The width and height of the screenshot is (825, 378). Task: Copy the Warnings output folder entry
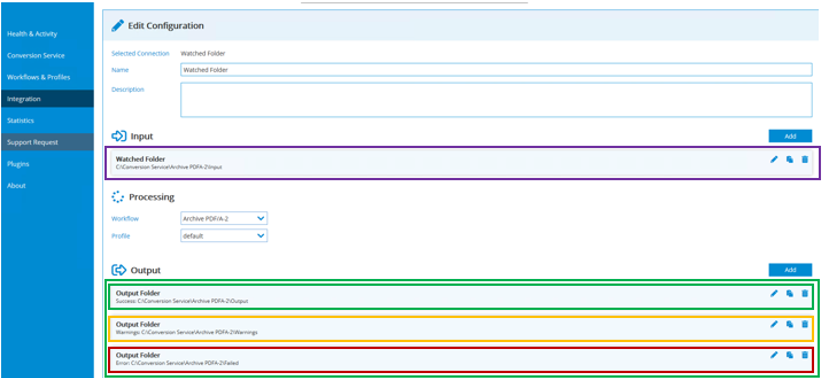point(790,324)
